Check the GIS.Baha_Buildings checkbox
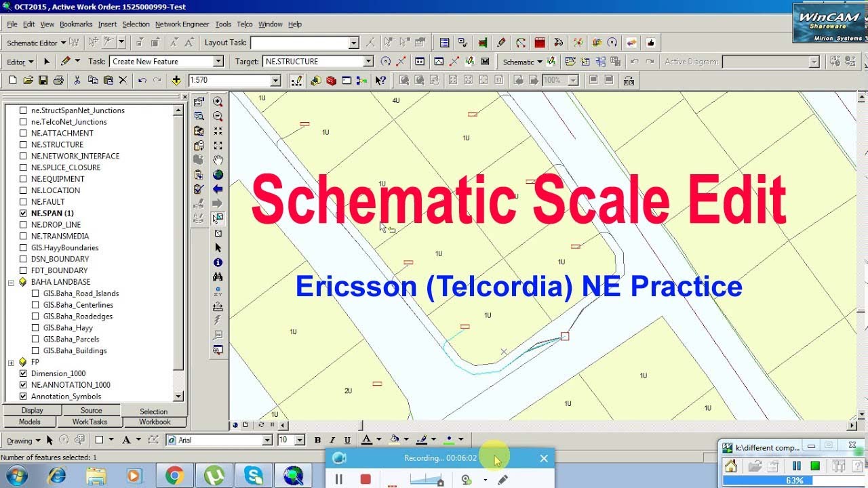This screenshot has height=488, width=868. pyautogui.click(x=35, y=350)
